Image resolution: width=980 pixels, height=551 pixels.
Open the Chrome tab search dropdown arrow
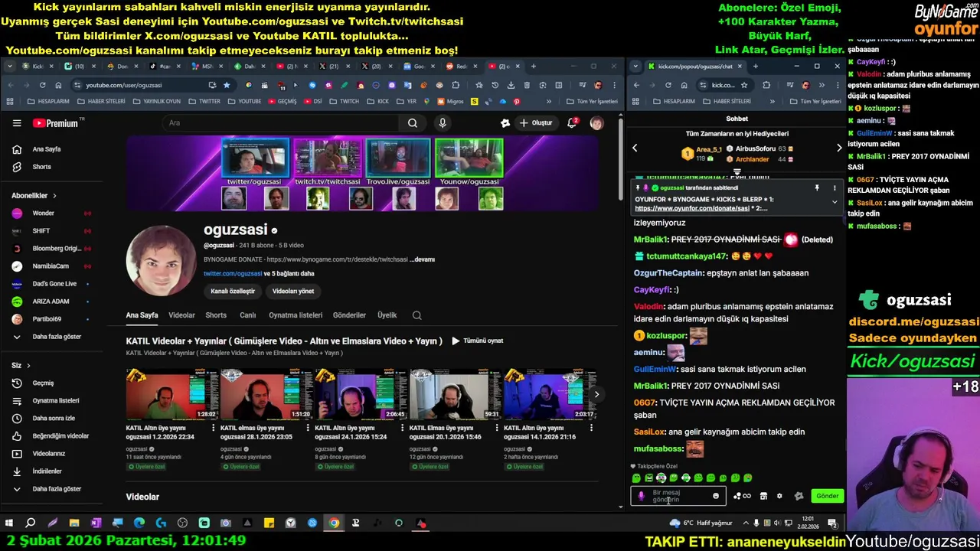click(9, 67)
